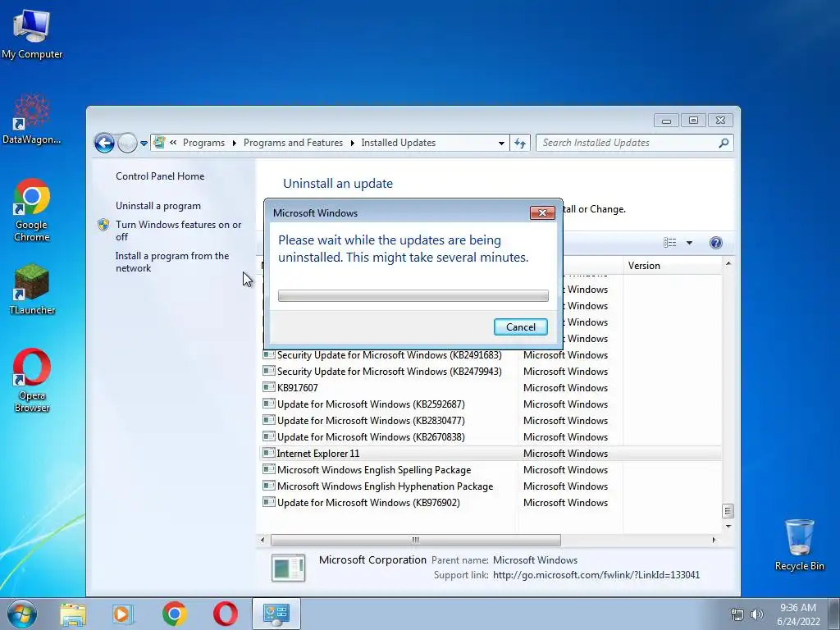This screenshot has height=630, width=840.
Task: Click the horizontal scrollbar thumb
Action: point(415,540)
